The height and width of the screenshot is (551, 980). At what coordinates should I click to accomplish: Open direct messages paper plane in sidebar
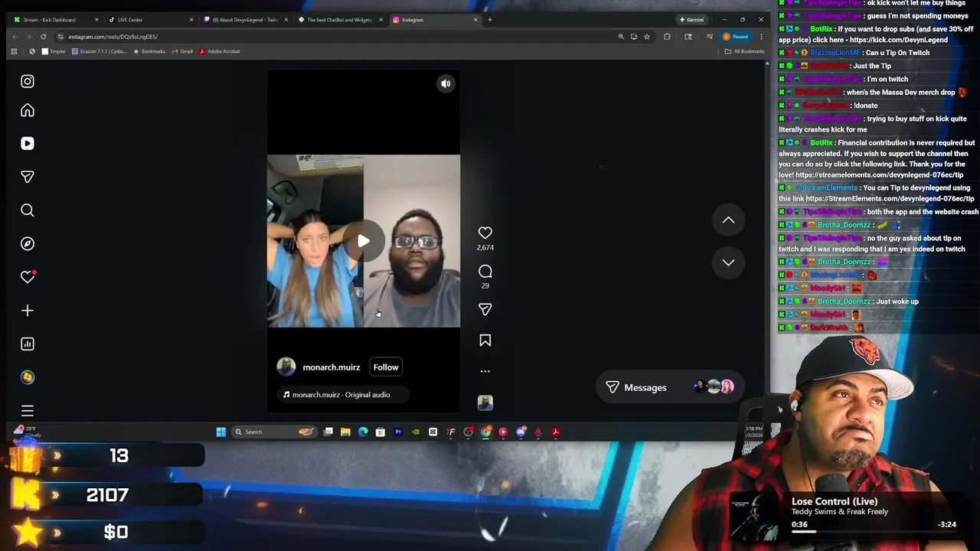pyautogui.click(x=28, y=177)
